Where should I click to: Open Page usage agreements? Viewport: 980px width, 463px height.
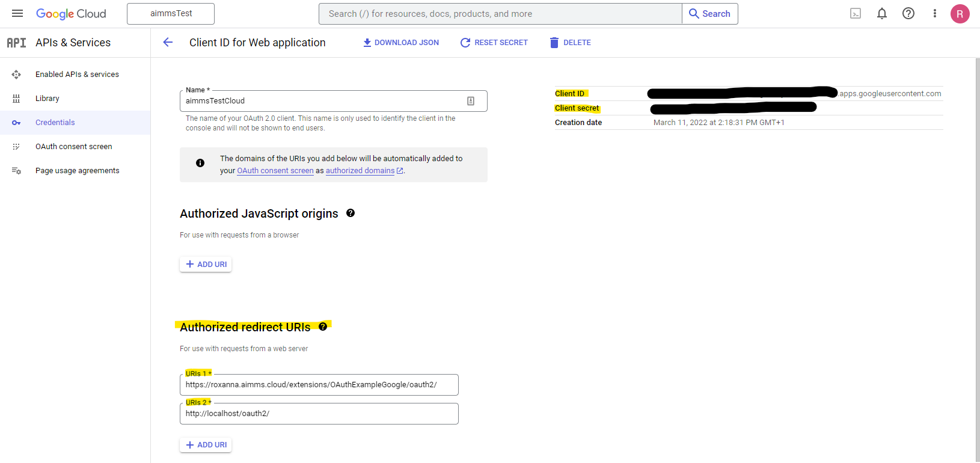pyautogui.click(x=75, y=171)
